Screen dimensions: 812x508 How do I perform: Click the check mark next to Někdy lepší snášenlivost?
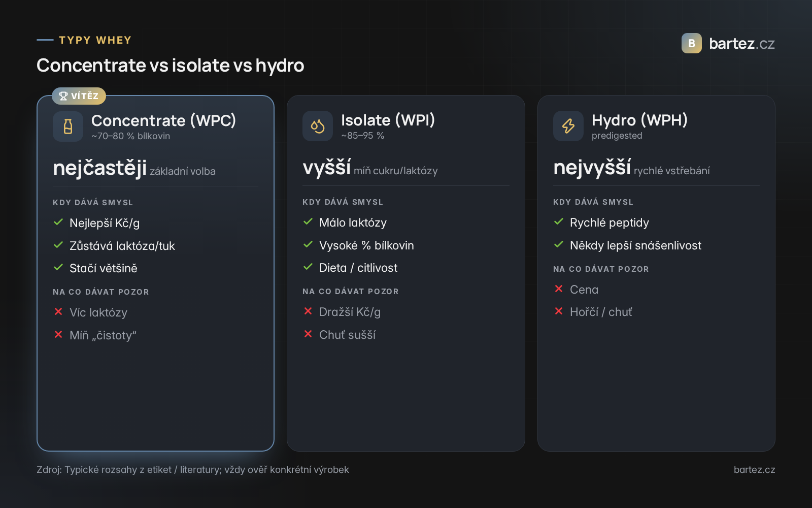click(559, 244)
